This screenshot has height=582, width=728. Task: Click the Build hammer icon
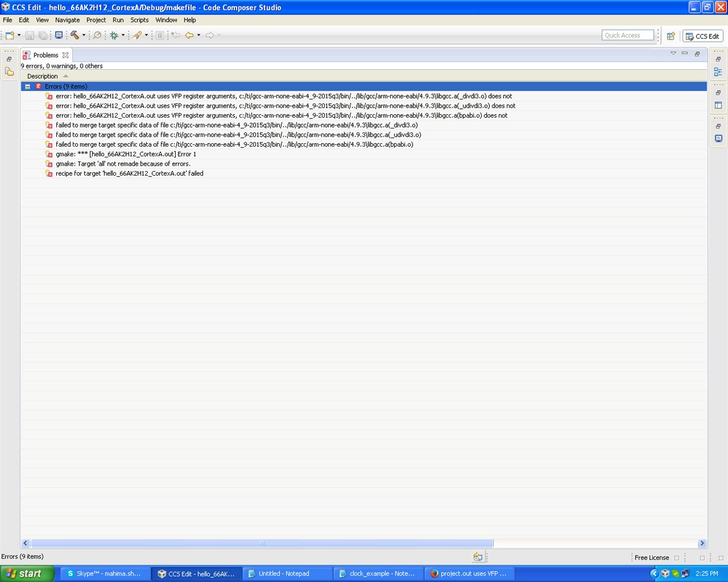pos(75,35)
